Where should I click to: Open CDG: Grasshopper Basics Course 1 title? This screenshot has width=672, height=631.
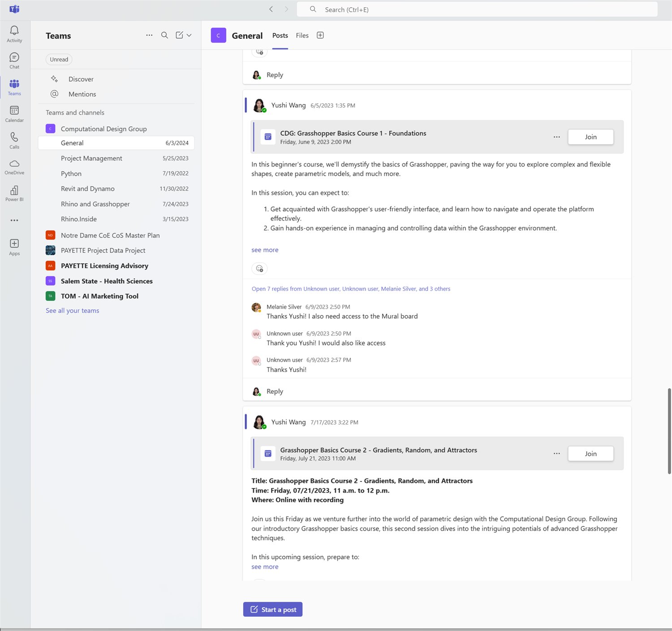(x=353, y=133)
